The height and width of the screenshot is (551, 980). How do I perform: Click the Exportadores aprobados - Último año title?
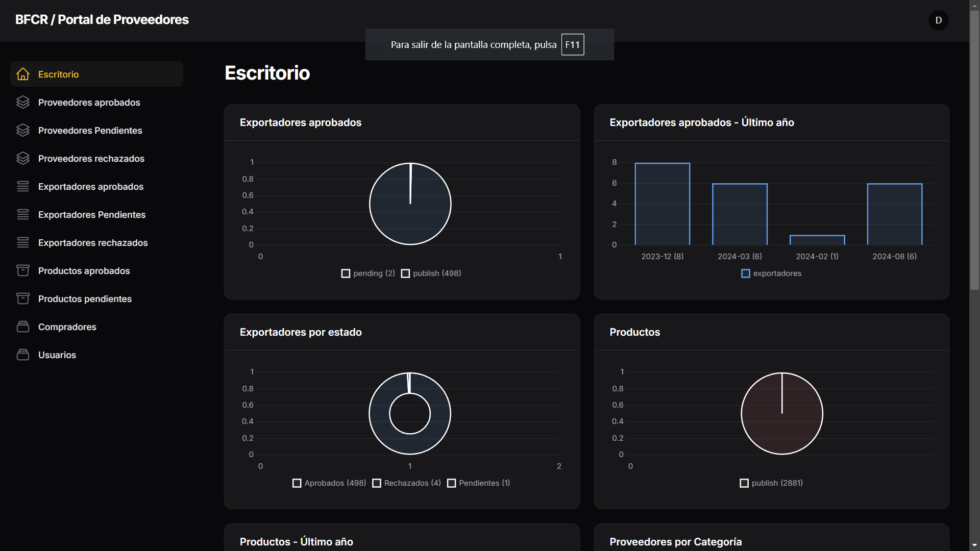point(702,122)
